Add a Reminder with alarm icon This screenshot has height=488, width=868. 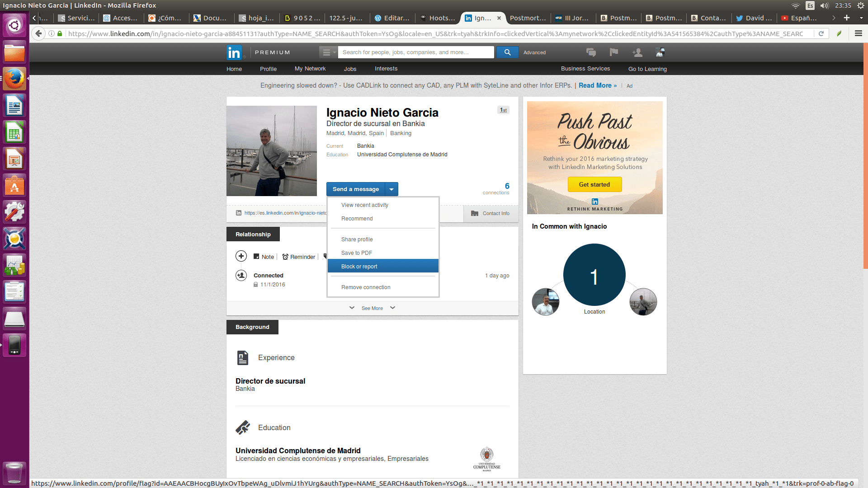[x=298, y=257]
